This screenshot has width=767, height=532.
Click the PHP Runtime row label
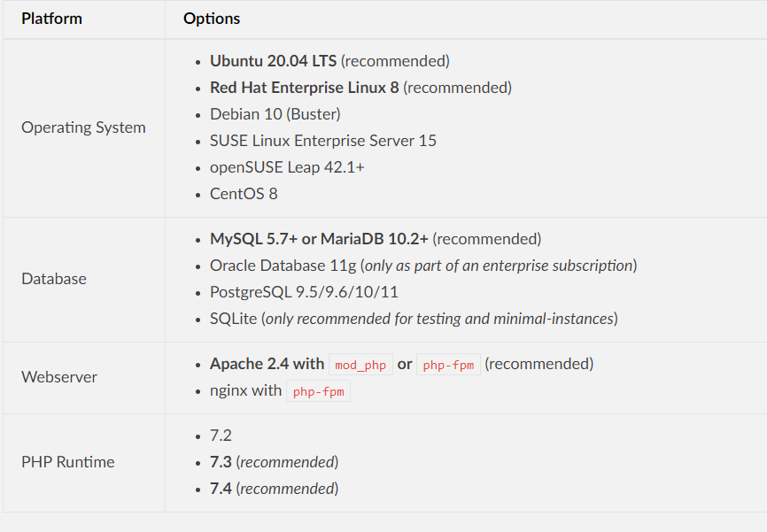[68, 462]
